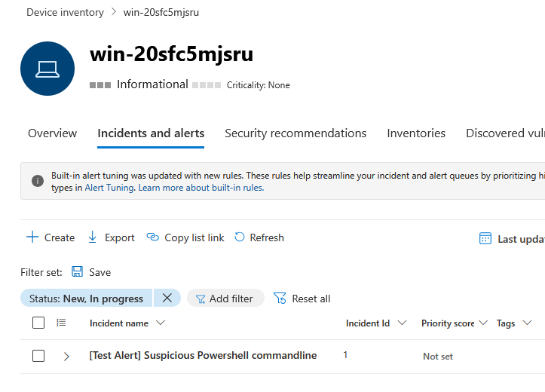
Task: Open the Security recommendations tab
Action: tap(295, 133)
